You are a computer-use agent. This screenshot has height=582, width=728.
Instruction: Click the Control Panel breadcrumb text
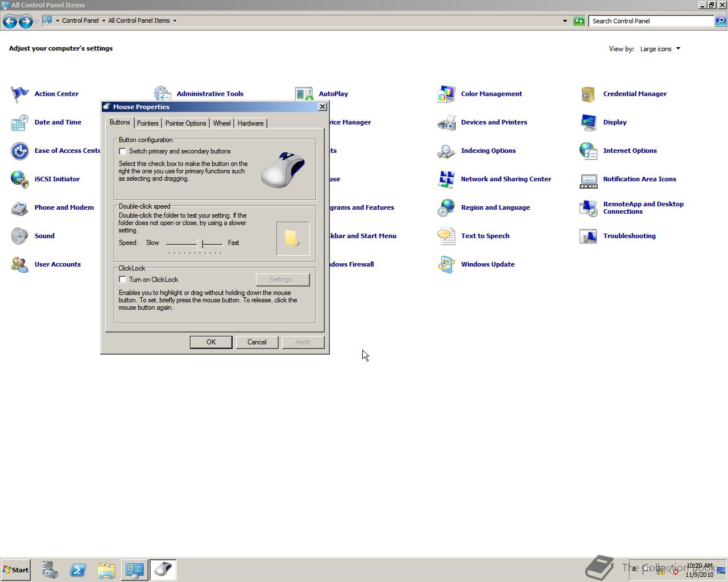pyautogui.click(x=80, y=20)
